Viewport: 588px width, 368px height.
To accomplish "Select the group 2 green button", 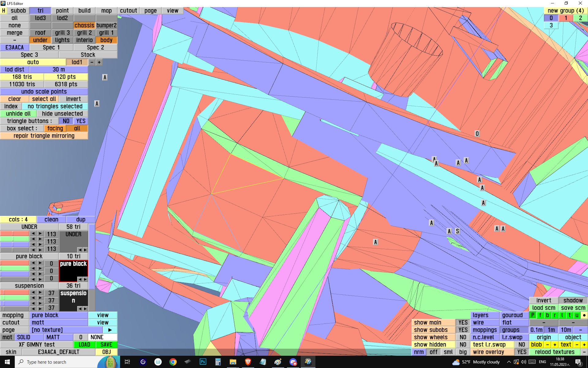I will click(580, 18).
